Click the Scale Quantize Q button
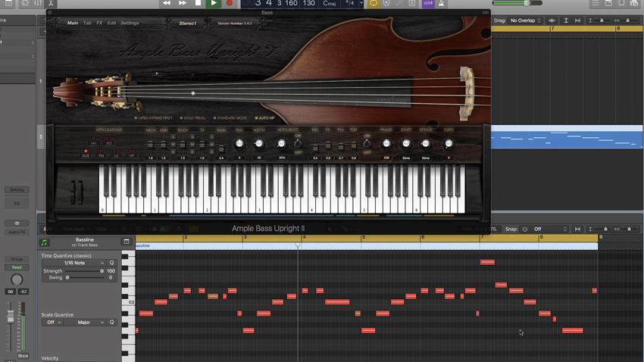The height and width of the screenshot is (362, 644). point(111,322)
